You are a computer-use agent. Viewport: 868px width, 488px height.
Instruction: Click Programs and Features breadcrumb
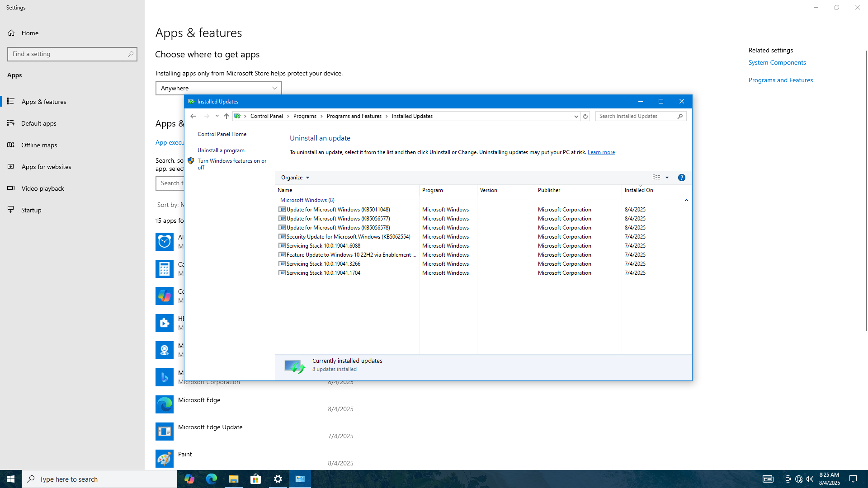click(354, 116)
